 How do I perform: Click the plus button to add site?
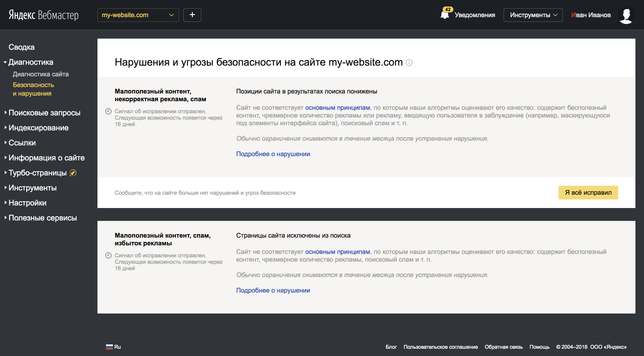[x=192, y=15]
